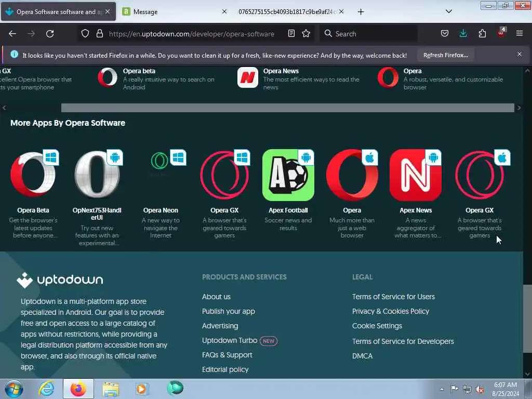Click carousel scroll left arrow
This screenshot has width=532, height=399.
click(4, 108)
